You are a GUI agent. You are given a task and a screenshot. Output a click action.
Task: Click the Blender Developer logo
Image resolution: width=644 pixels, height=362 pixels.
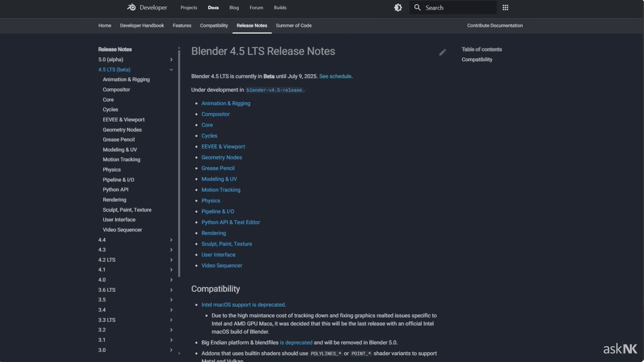point(147,7)
